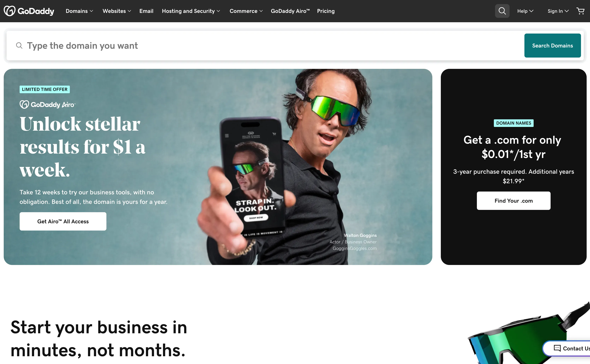Click the GoDaddy Airo logo in banner
Image resolution: width=590 pixels, height=364 pixels.
tap(48, 105)
